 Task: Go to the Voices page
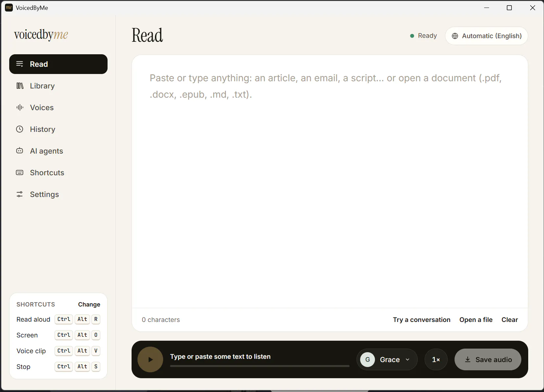click(x=58, y=108)
